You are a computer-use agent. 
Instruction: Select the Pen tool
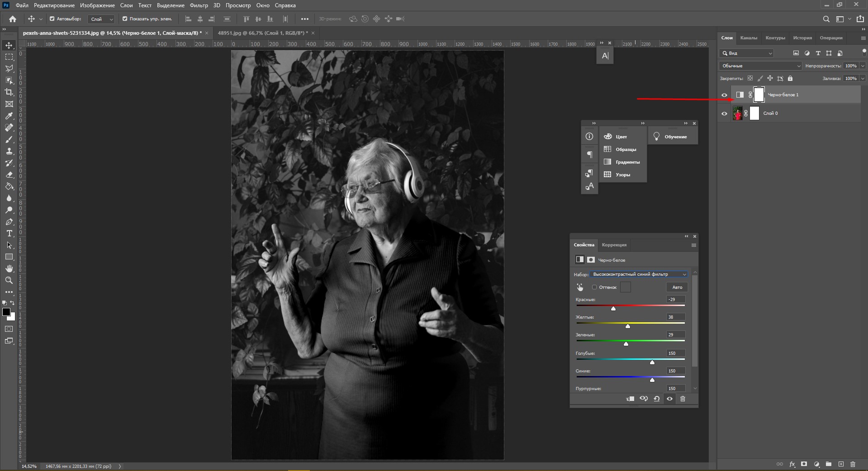[9, 221]
